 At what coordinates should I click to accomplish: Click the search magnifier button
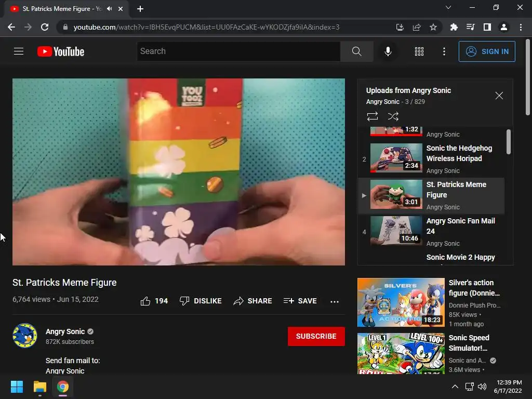pyautogui.click(x=356, y=51)
